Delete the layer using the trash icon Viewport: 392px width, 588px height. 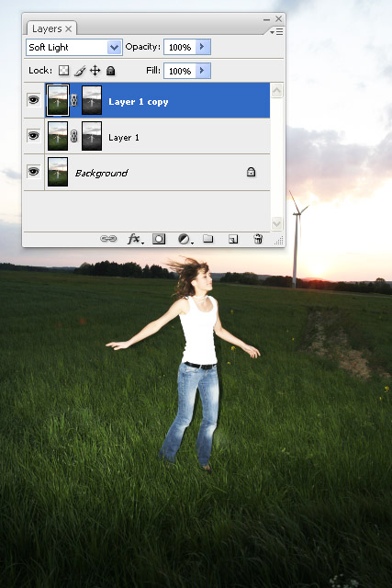[258, 239]
